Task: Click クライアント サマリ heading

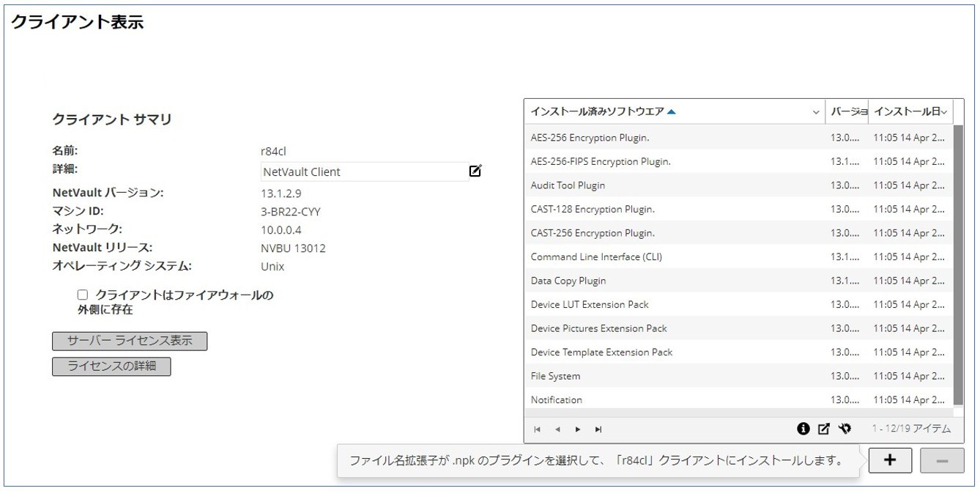Action: pyautogui.click(x=112, y=119)
